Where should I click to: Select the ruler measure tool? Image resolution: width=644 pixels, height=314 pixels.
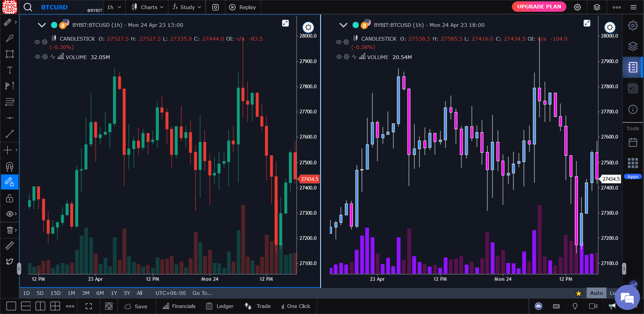(x=10, y=246)
